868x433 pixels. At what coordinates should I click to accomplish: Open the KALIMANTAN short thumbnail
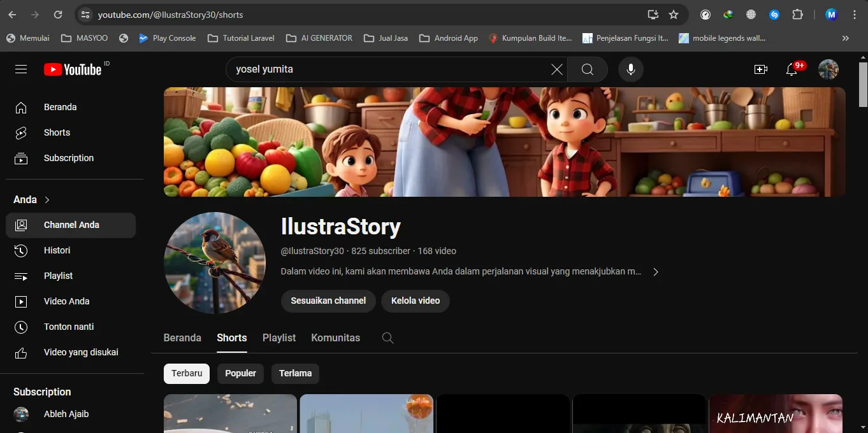pos(775,414)
